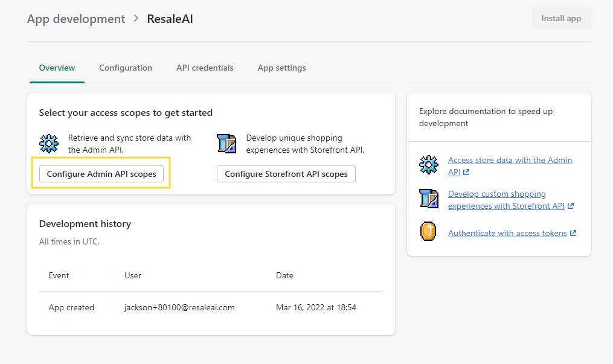The height and width of the screenshot is (364, 613).
Task: Click the All times in UTC note
Action: click(x=69, y=241)
